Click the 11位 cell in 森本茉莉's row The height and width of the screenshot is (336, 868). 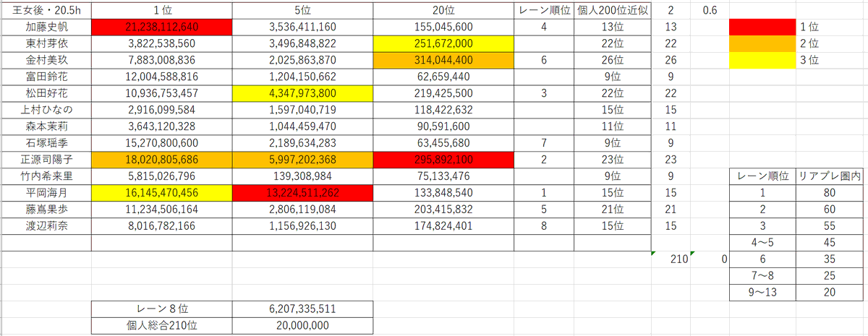[x=613, y=126]
